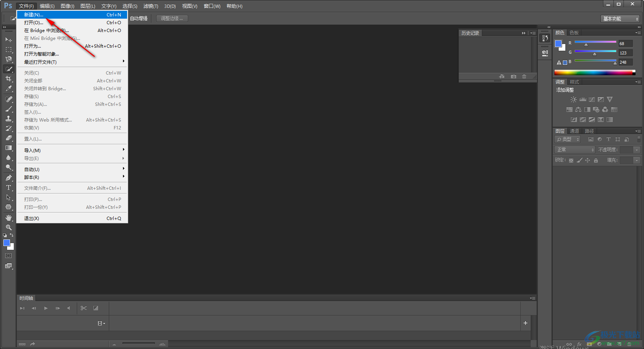644x349 pixels.
Task: Select the Rectangular Marquee tool
Action: (9, 49)
